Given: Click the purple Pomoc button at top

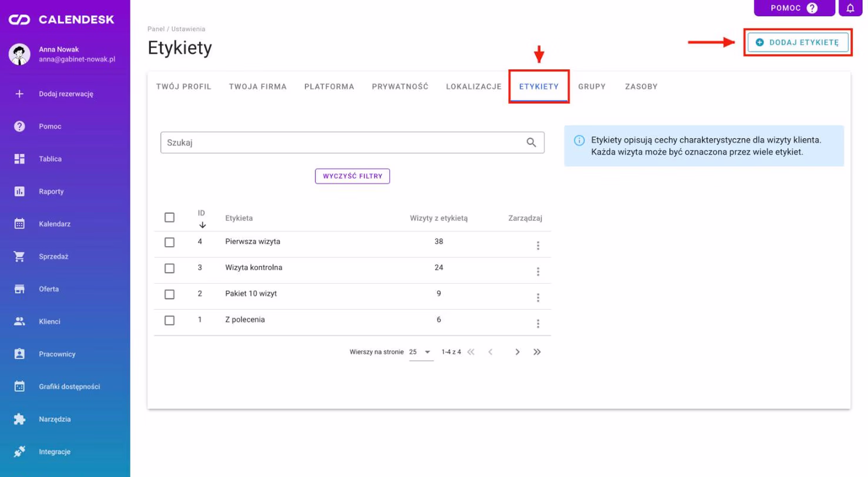Looking at the screenshot, I should [x=794, y=8].
